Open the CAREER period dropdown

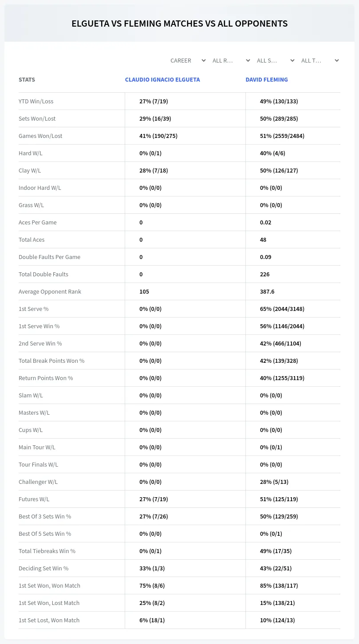click(188, 60)
